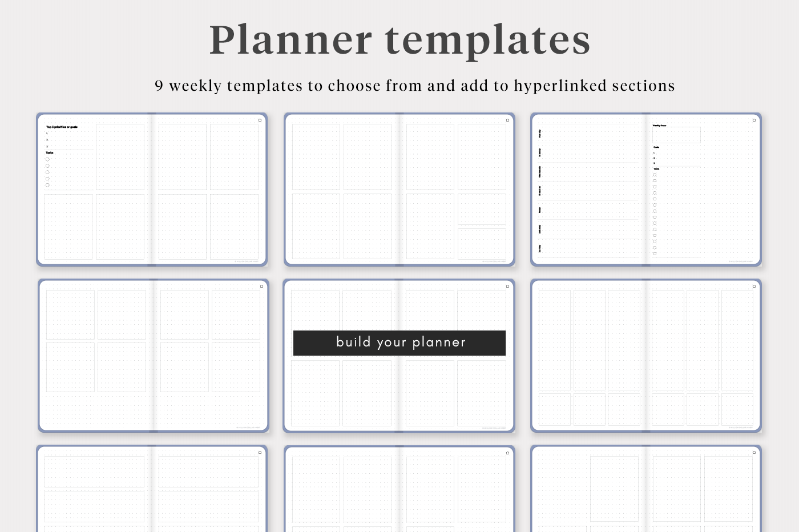Select the Sunday row in the weekly list template

click(588, 248)
